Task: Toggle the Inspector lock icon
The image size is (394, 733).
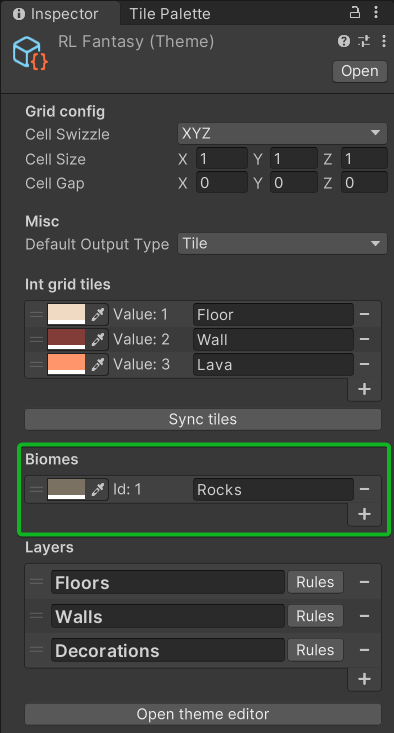Action: pyautogui.click(x=355, y=13)
